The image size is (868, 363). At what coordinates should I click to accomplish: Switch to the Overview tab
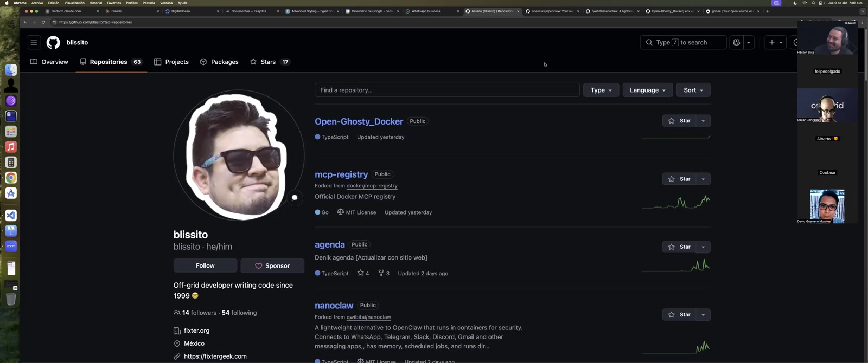(49, 62)
